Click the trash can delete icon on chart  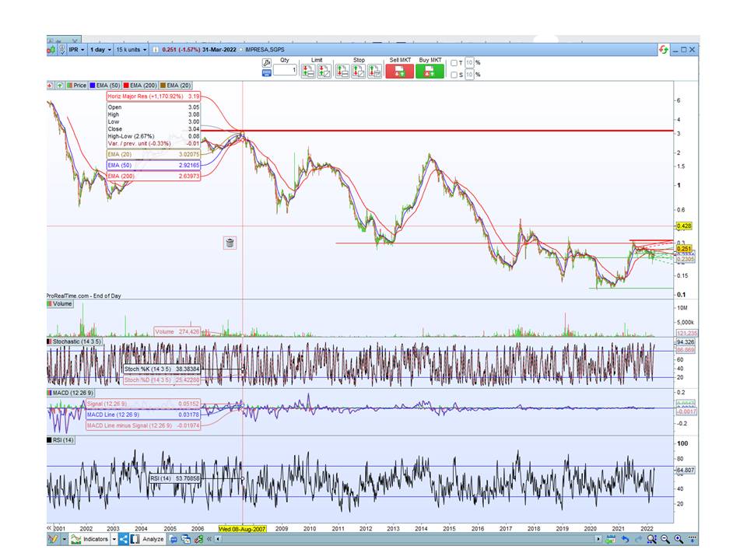(x=230, y=243)
